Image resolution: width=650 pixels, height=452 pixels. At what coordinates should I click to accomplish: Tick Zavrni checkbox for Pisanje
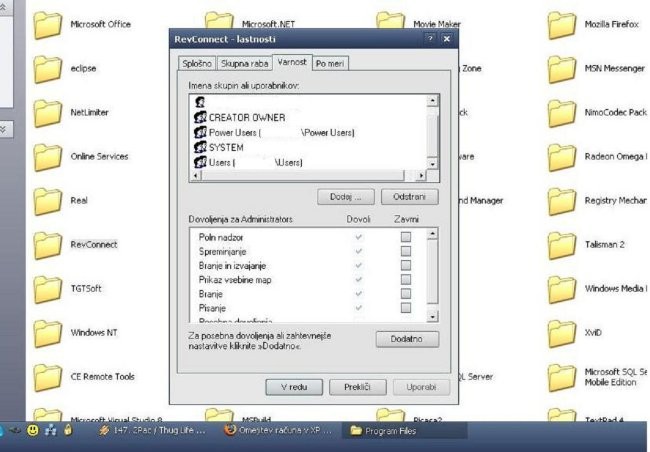point(406,307)
